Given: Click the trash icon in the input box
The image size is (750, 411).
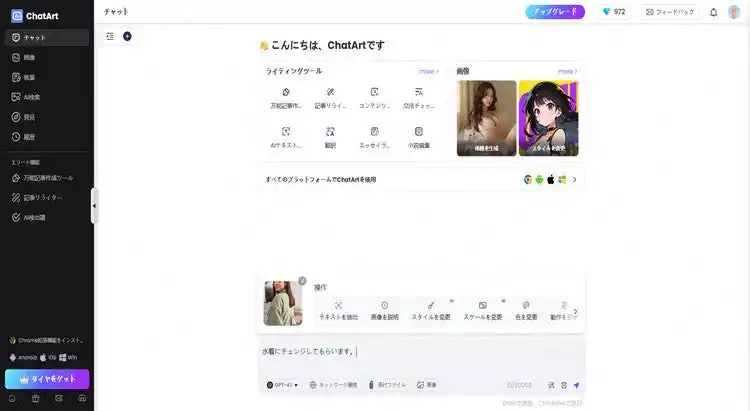Looking at the screenshot, I should point(563,385).
